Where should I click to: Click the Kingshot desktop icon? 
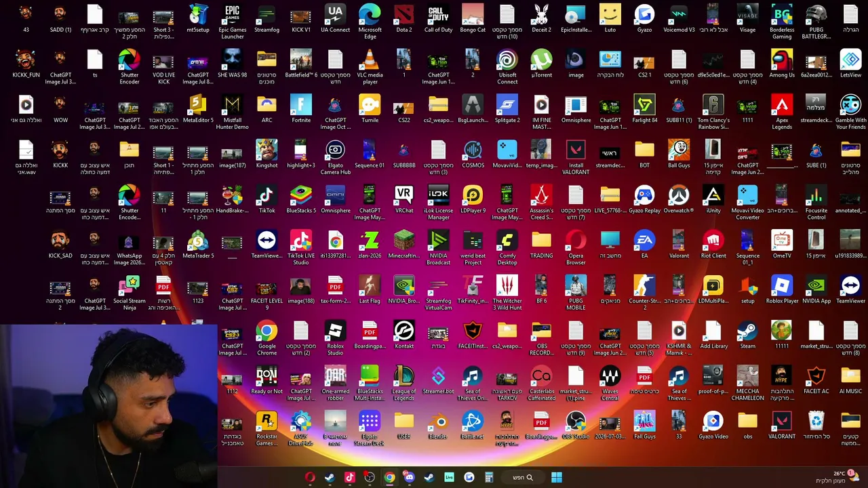(x=267, y=154)
